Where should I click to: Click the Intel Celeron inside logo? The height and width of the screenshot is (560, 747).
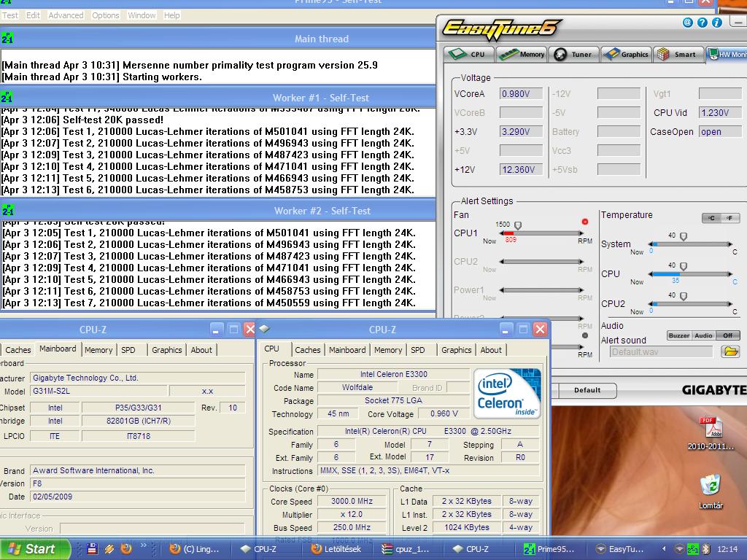pyautogui.click(x=508, y=394)
